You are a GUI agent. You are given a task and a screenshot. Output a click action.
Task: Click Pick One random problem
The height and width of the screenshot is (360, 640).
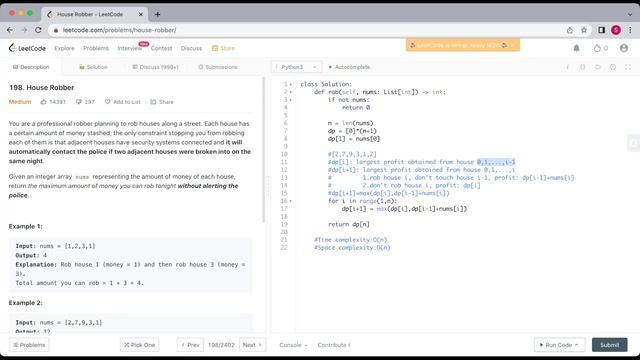140,345
